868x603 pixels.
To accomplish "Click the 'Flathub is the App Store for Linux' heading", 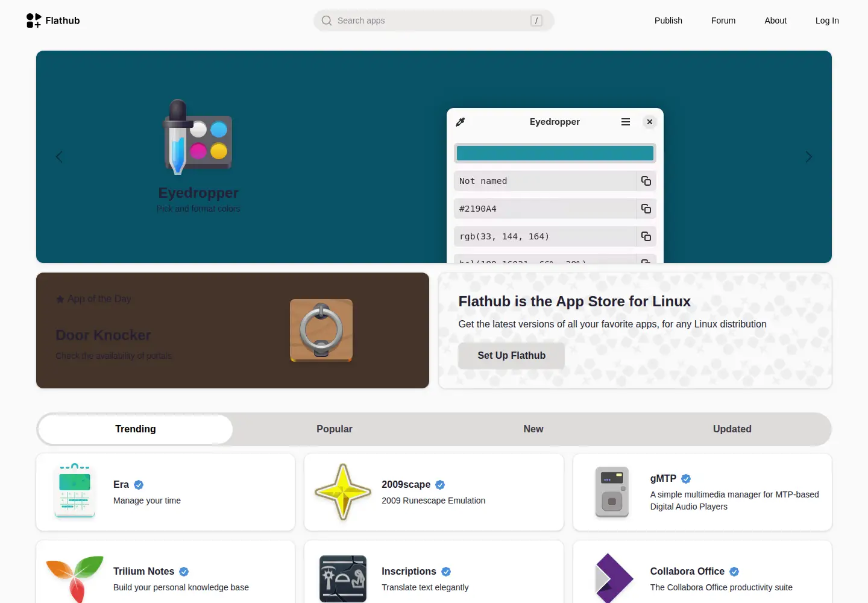I will click(x=574, y=301).
